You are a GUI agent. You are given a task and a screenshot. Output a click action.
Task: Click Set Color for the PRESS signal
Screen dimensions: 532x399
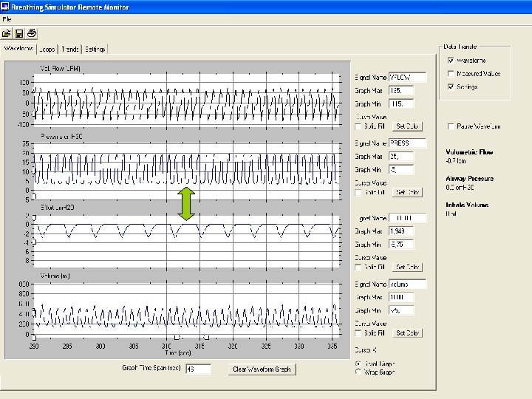click(x=408, y=192)
